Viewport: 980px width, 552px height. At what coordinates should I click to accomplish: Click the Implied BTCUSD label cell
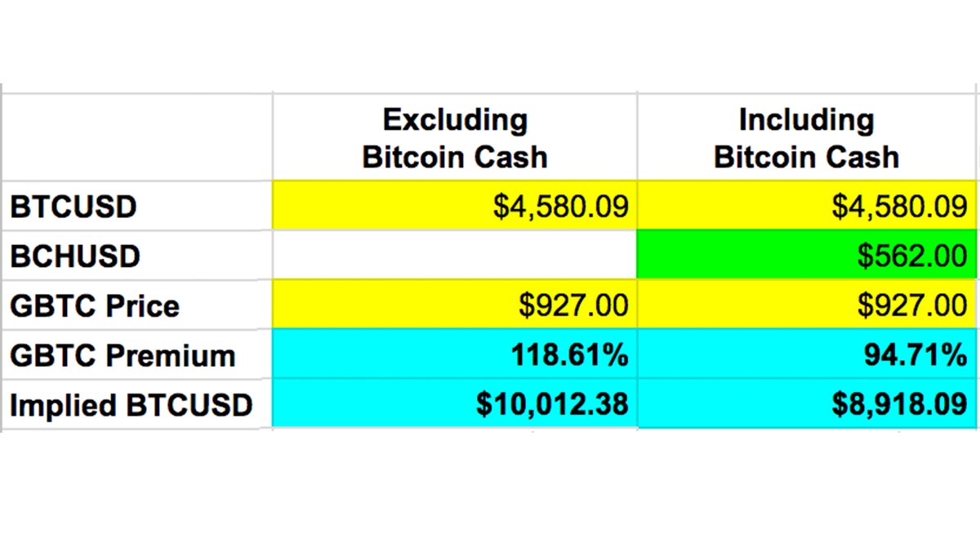(x=137, y=404)
